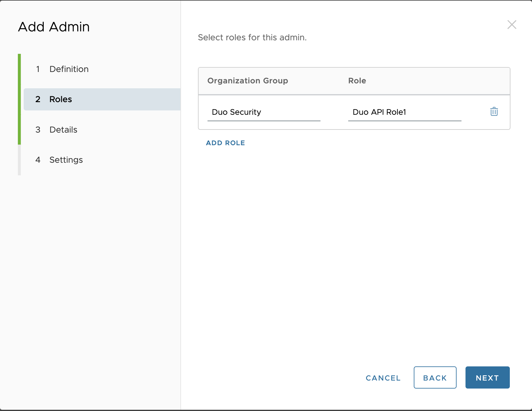Open the Duo API Role1 role field
Viewport: 532px width, 411px height.
[404, 112]
